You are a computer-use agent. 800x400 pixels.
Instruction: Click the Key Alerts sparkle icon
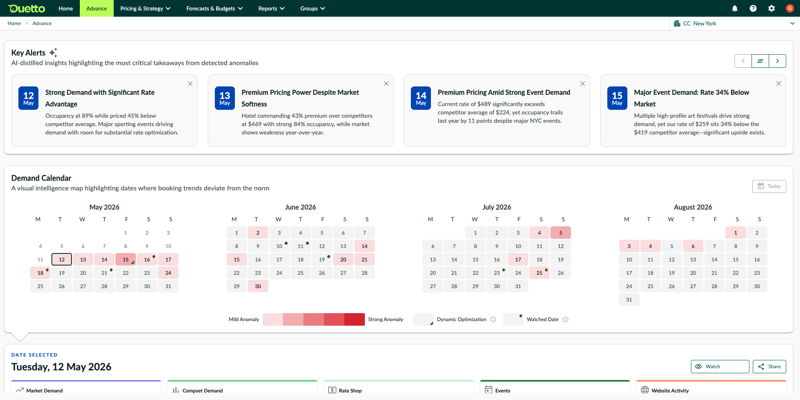[x=53, y=52]
